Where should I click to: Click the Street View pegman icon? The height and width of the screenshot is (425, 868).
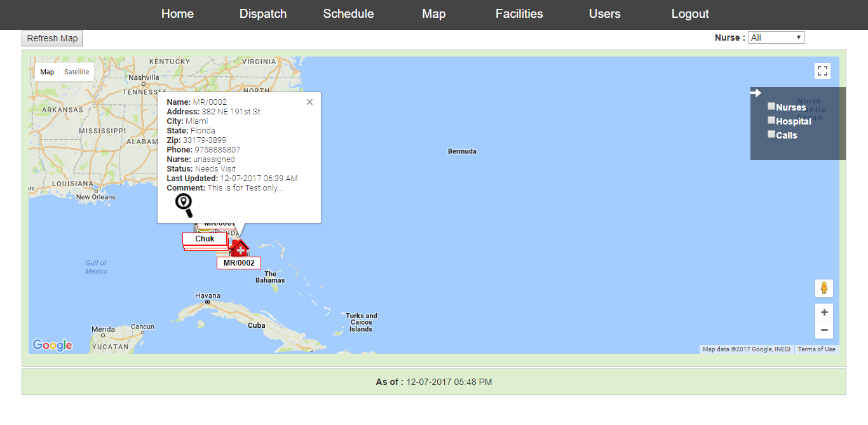pos(824,288)
